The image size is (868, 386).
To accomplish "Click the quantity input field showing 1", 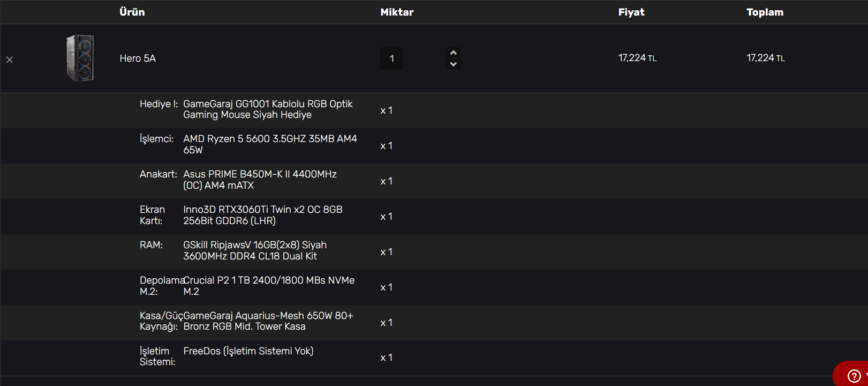I will [392, 58].
